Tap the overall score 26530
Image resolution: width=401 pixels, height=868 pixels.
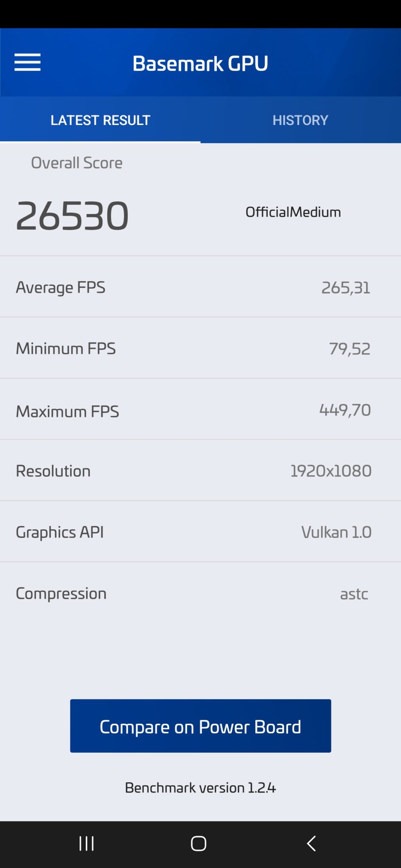point(72,216)
